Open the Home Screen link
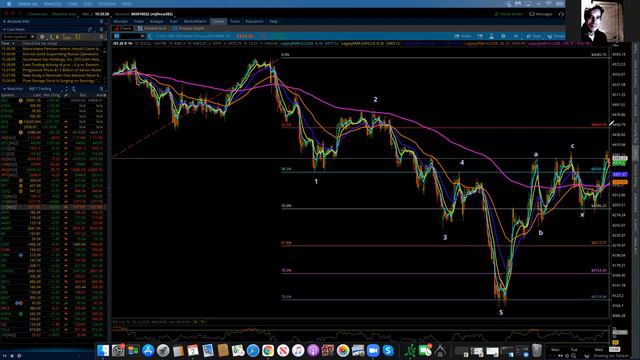Image resolution: width=640 pixels, height=360 pixels. [x=509, y=14]
